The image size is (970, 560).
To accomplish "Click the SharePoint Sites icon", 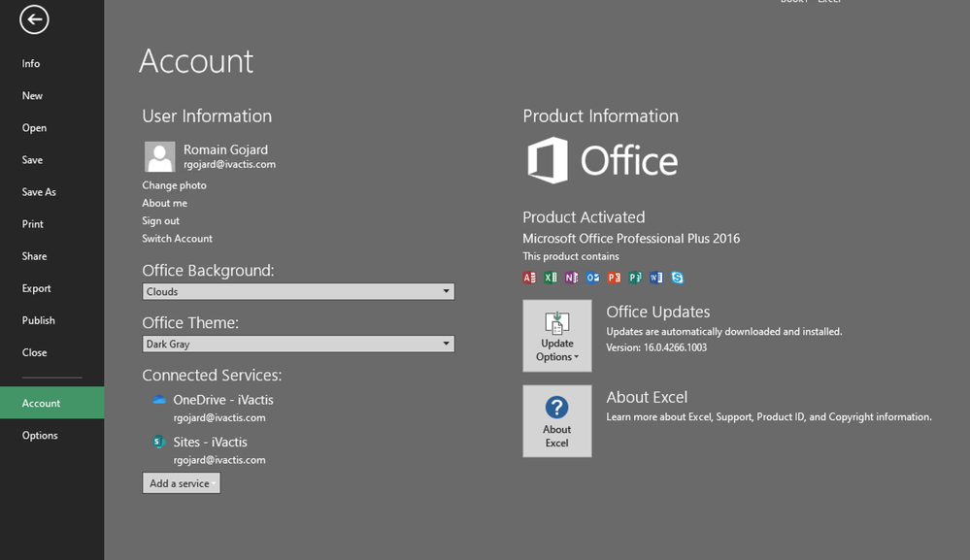I will pos(158,442).
